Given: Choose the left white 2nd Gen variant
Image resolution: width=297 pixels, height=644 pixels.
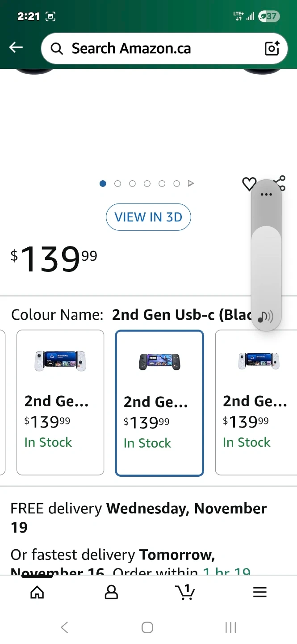Looking at the screenshot, I should coord(60,402).
